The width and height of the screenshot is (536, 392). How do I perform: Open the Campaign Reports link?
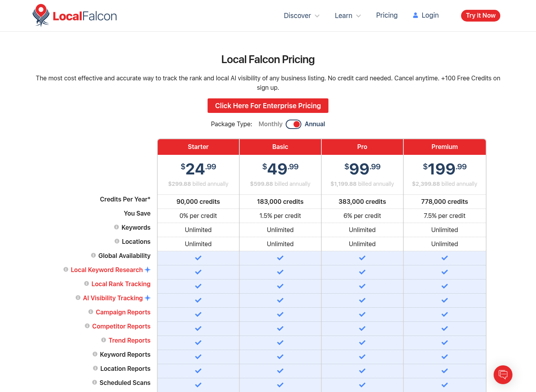click(x=123, y=312)
